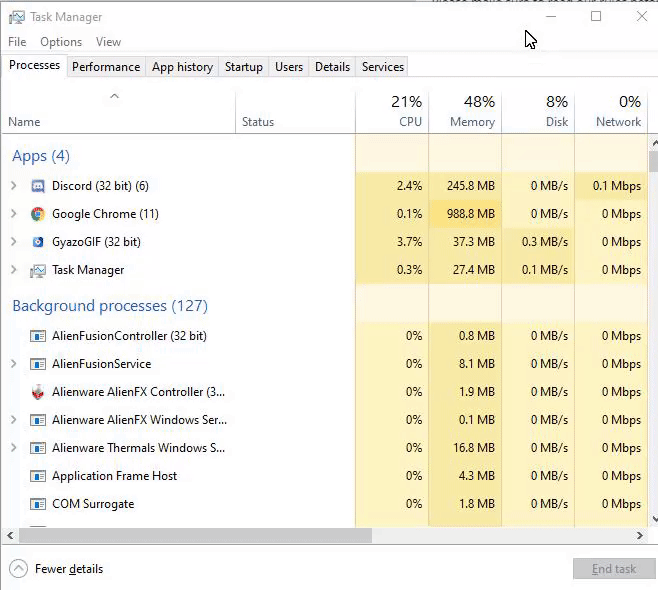Expand the Discord process group
Screen dimensions: 658x590
[13, 185]
